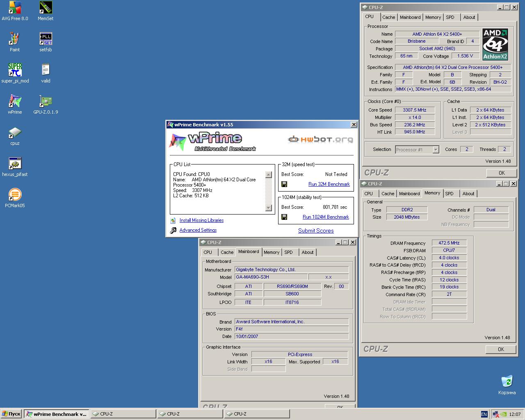Click the EN language indicator in tray
The image size is (525, 420).
point(484,414)
